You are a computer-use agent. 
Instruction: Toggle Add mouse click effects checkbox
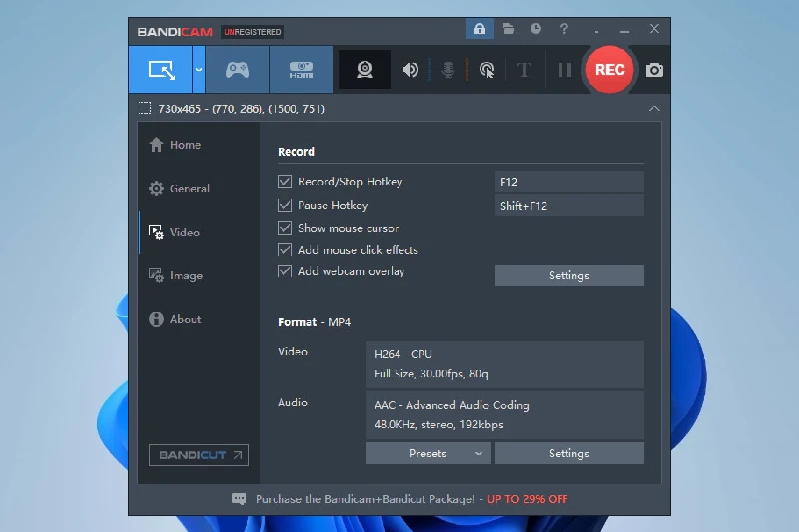tap(285, 250)
